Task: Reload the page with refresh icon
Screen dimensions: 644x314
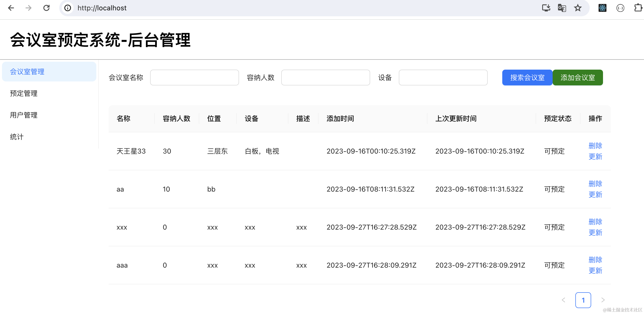Action: click(46, 8)
